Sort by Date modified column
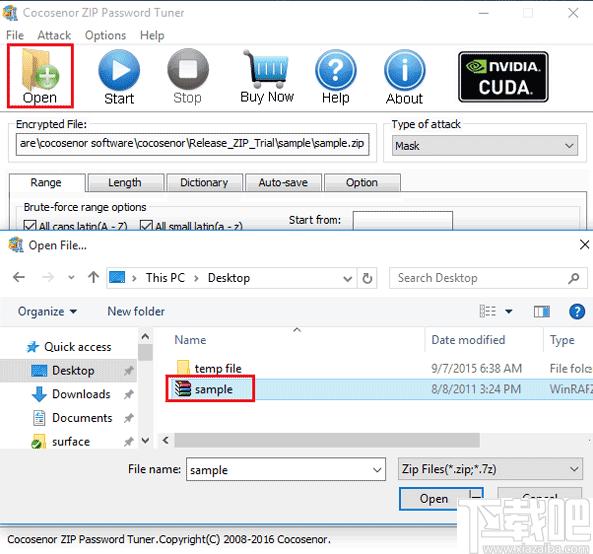 point(468,340)
